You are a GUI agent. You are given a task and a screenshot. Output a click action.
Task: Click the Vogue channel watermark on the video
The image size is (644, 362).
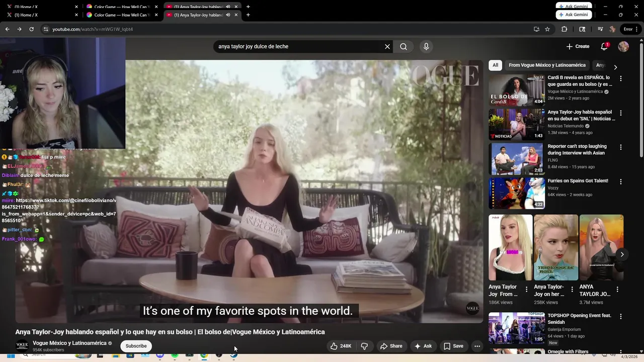point(472,308)
